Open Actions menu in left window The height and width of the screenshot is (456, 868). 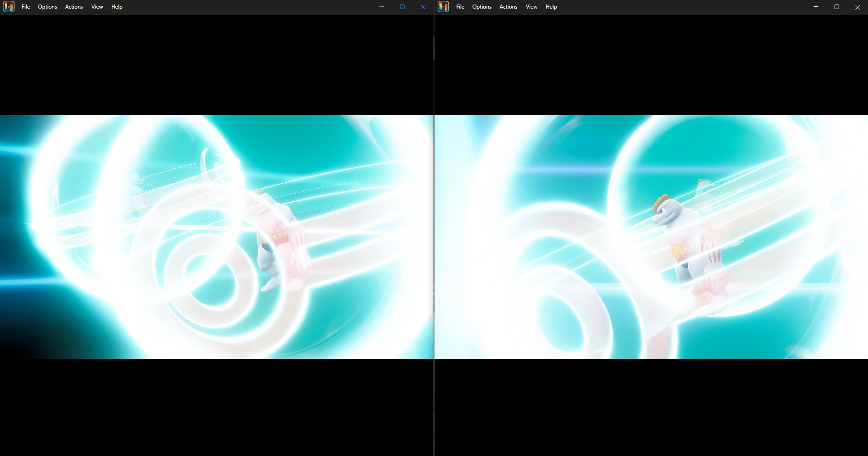(74, 7)
